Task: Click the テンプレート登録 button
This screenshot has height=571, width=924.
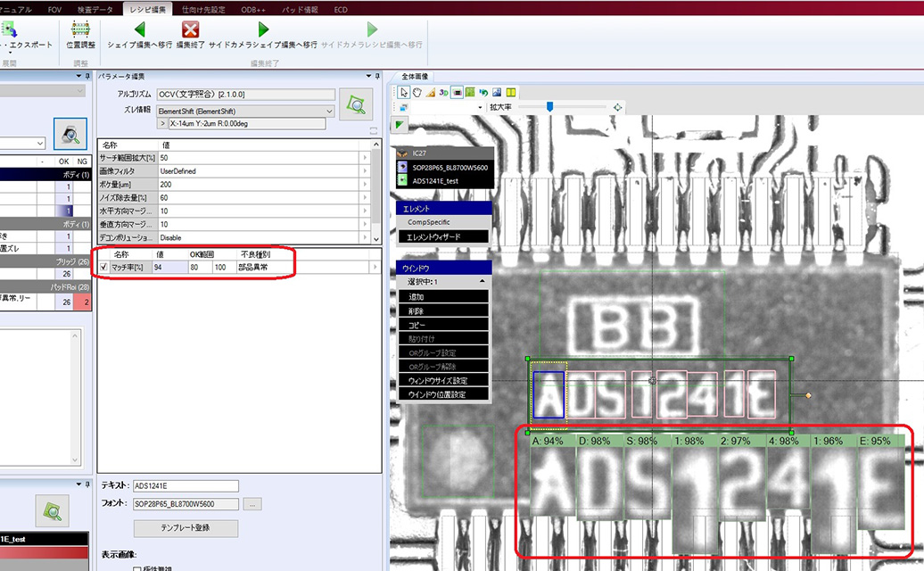Action: 186,528
